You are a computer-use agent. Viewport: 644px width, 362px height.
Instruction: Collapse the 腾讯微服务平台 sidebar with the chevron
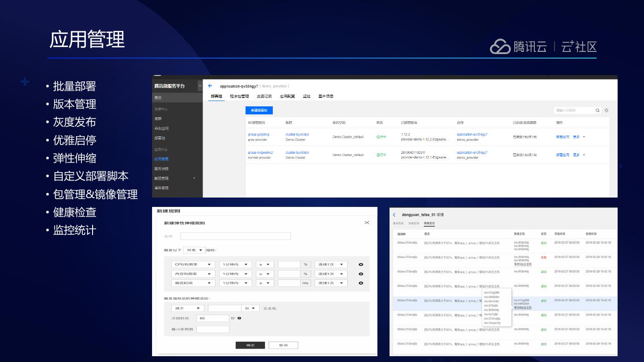click(x=200, y=85)
